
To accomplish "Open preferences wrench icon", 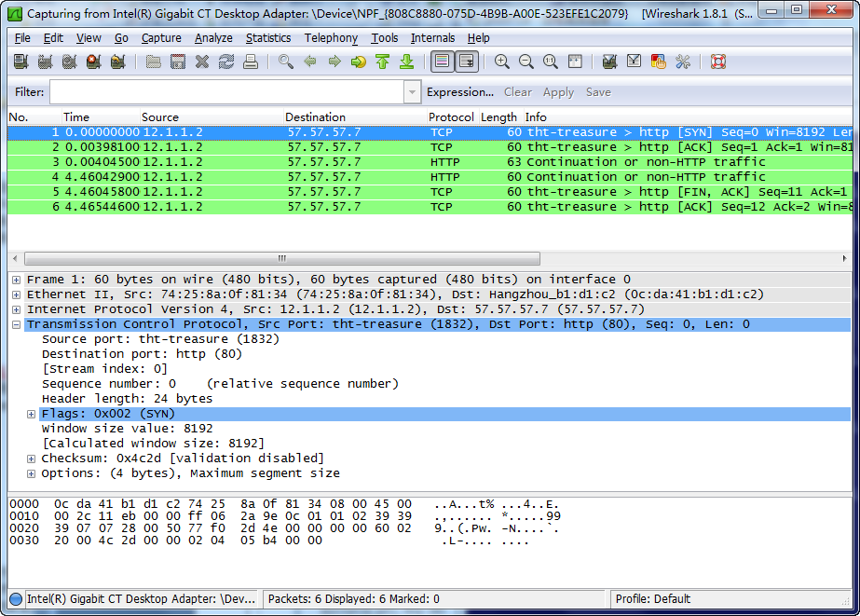I will [683, 62].
